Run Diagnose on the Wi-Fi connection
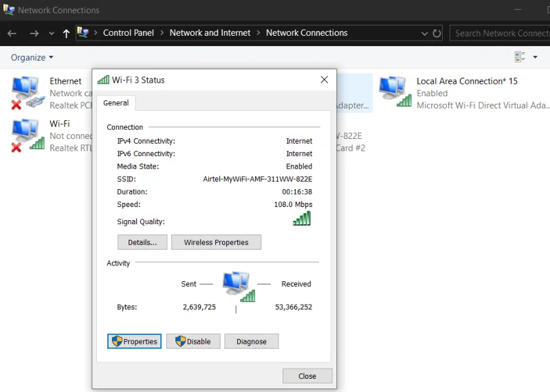The width and height of the screenshot is (550, 392). click(x=252, y=341)
